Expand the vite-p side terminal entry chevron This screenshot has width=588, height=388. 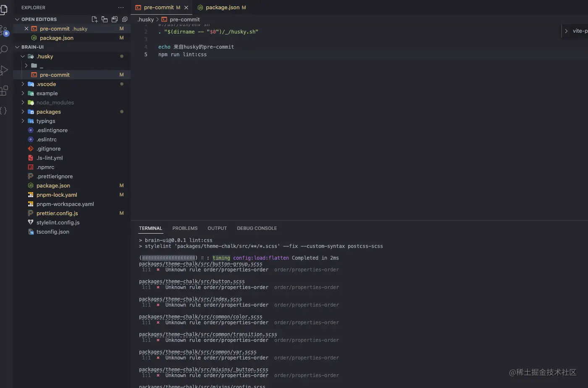tap(566, 31)
